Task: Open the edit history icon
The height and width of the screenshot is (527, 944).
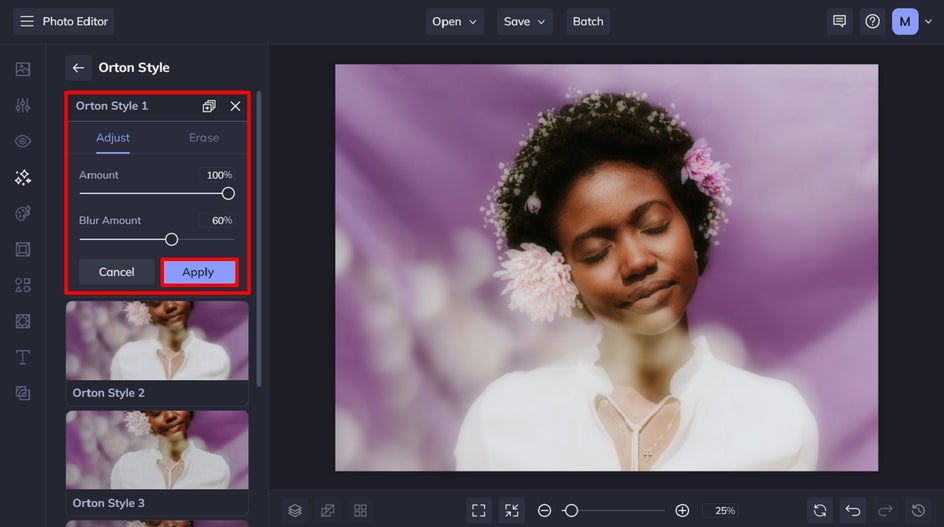Action: tap(918, 511)
